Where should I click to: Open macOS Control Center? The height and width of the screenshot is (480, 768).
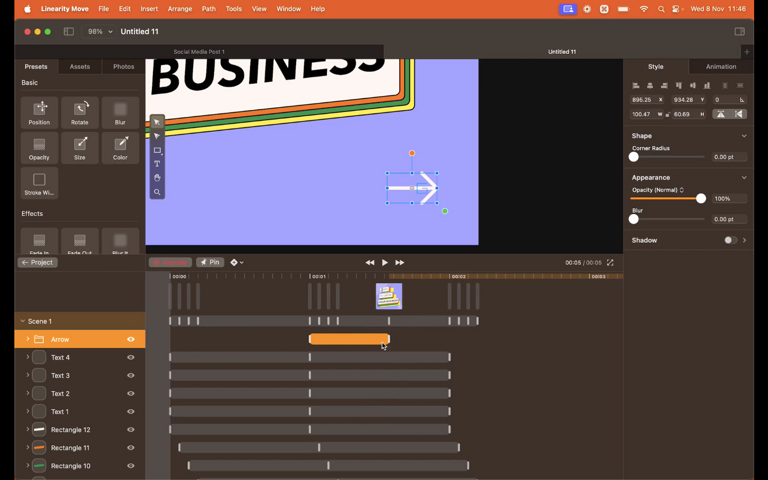coord(676,9)
